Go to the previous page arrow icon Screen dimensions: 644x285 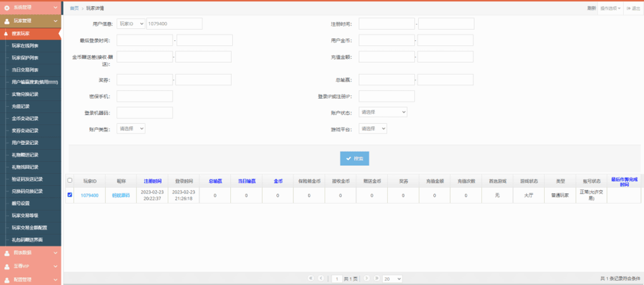(x=321, y=279)
